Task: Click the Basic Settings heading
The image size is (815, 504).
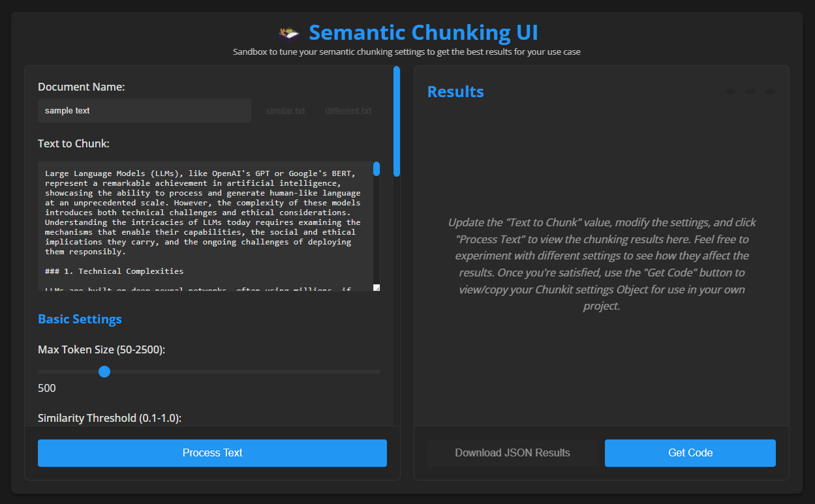Action: (80, 319)
